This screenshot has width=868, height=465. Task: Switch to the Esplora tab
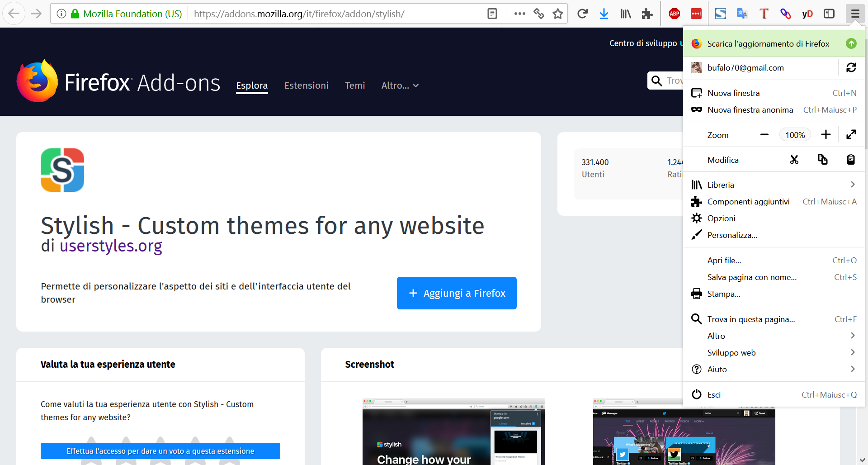click(x=252, y=85)
